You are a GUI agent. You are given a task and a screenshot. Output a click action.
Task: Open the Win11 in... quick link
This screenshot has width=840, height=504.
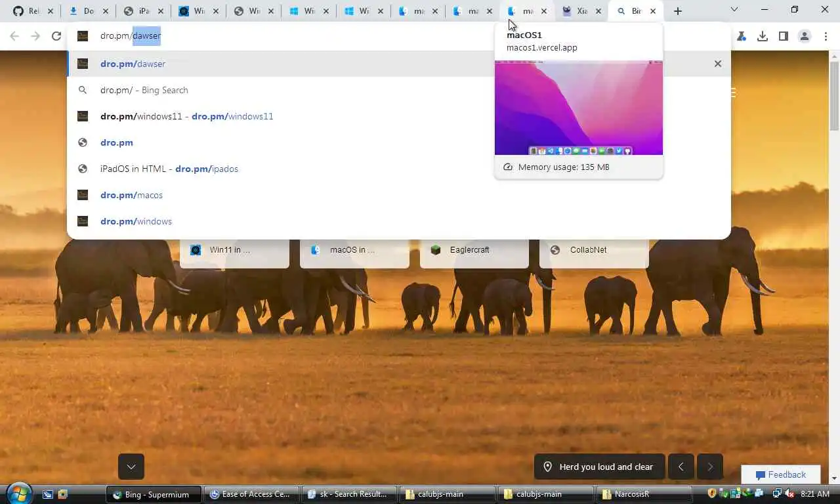(234, 250)
